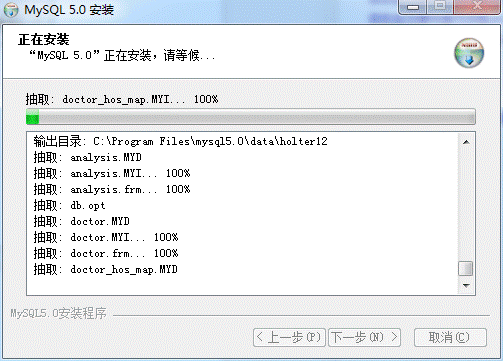Cancel installation with 取消(C) button
Screen dimensions: 503x361
pyautogui.click(x=450, y=337)
